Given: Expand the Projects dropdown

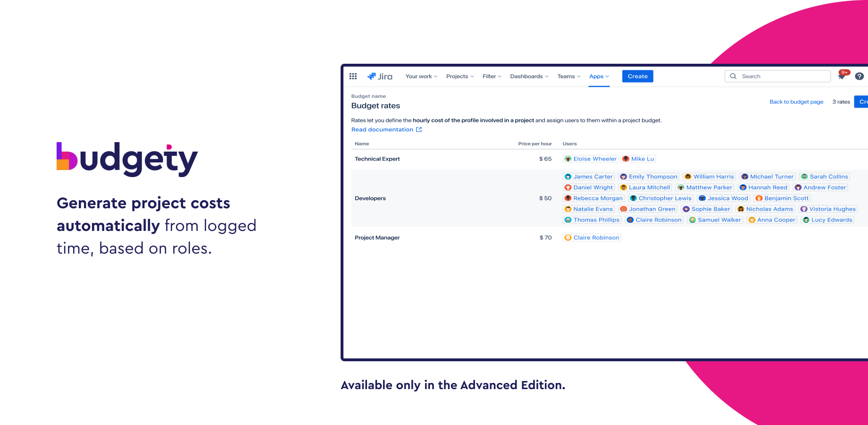Looking at the screenshot, I should (460, 76).
